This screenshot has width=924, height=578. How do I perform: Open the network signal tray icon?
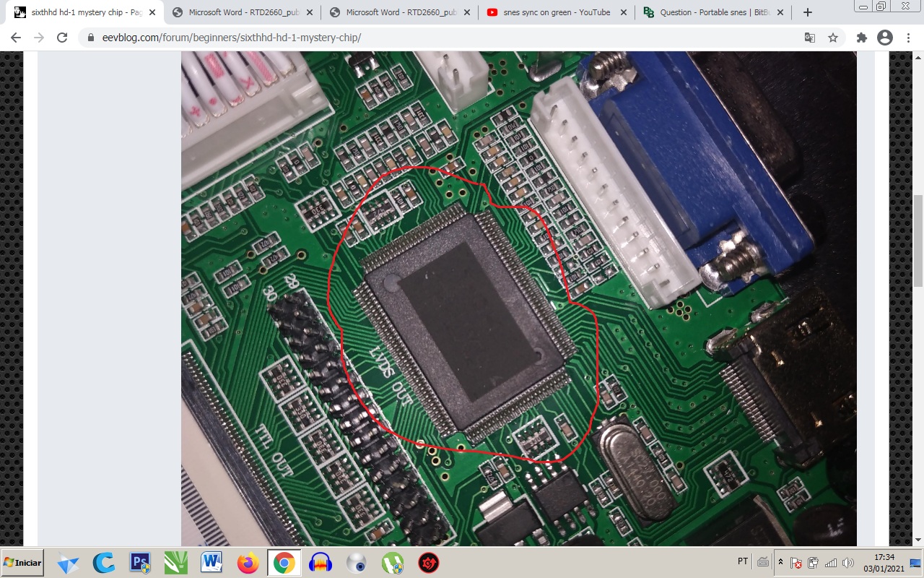[x=830, y=563]
